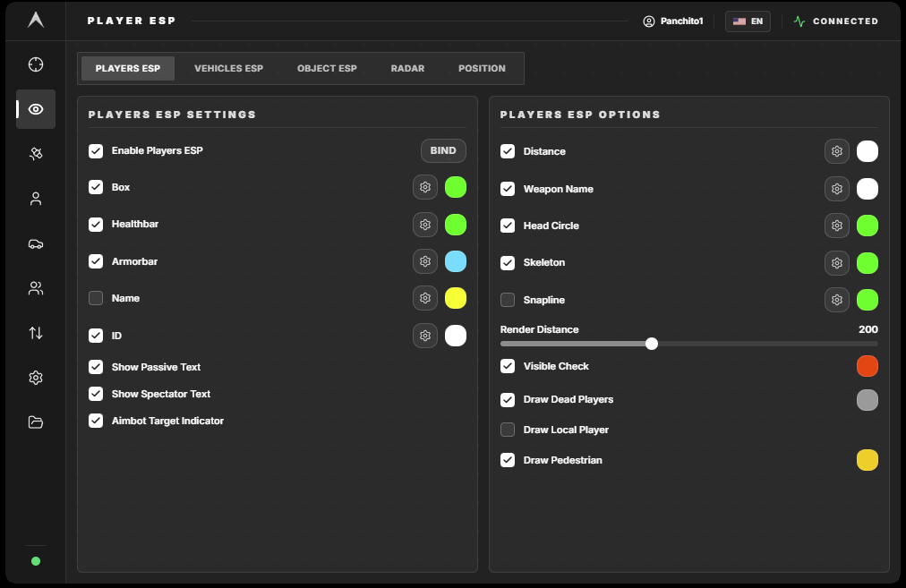The width and height of the screenshot is (906, 588).
Task: Click the BIND button
Action: (443, 150)
